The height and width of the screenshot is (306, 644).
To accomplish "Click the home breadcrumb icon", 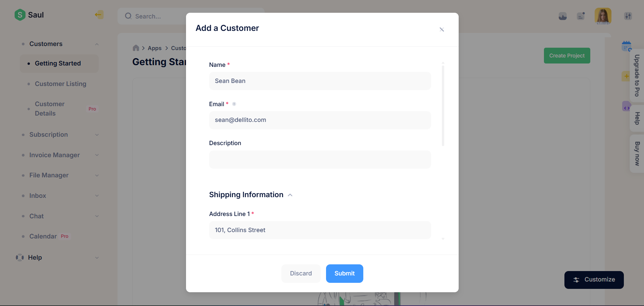I will click(136, 48).
